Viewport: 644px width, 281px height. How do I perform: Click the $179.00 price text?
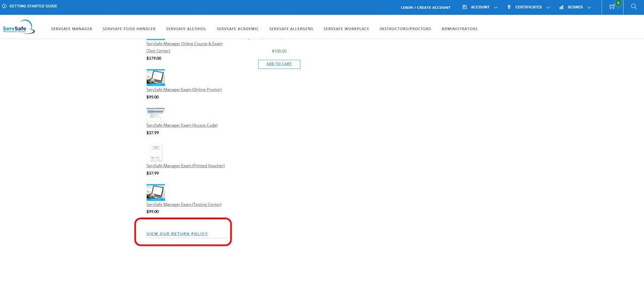point(154,58)
